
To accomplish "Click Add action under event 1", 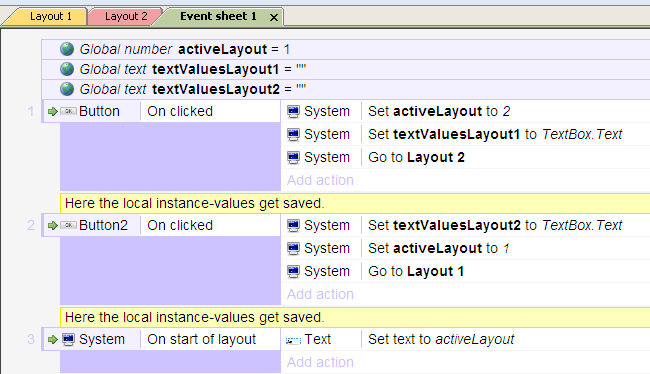I will click(320, 180).
